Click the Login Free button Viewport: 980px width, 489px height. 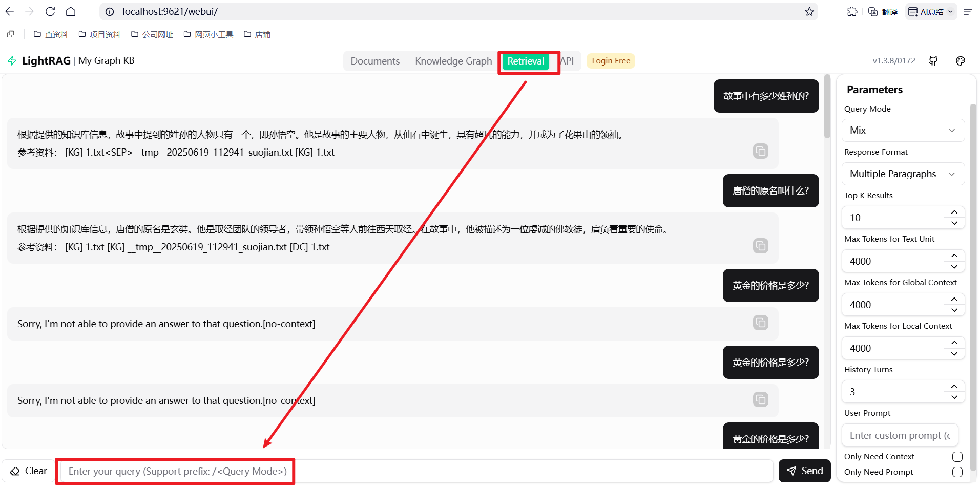pos(610,60)
